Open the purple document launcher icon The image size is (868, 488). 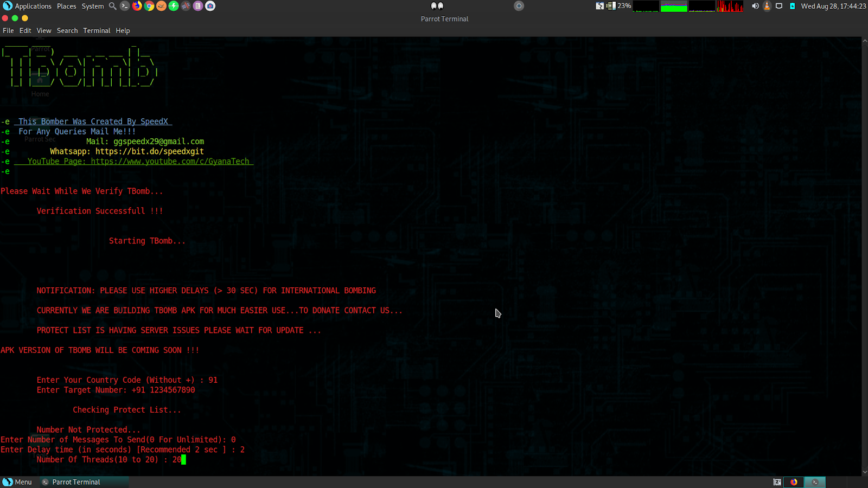pyautogui.click(x=198, y=6)
